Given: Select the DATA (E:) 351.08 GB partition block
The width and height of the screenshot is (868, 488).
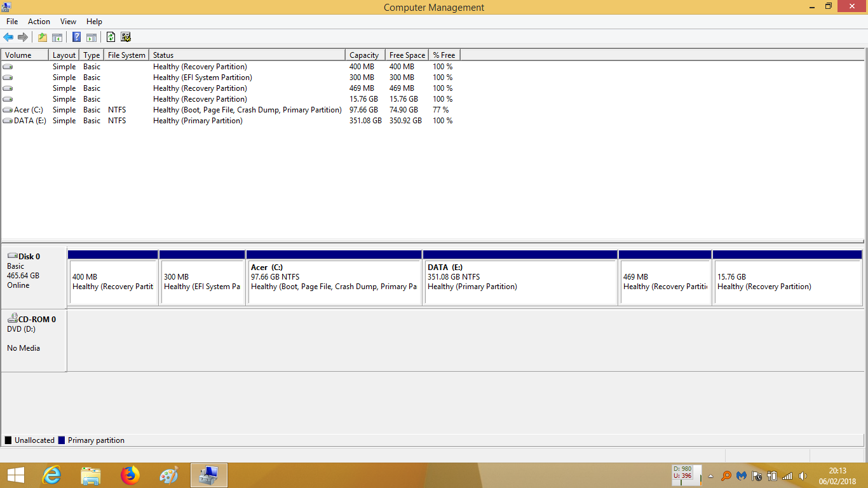Looking at the screenshot, I should click(x=520, y=277).
